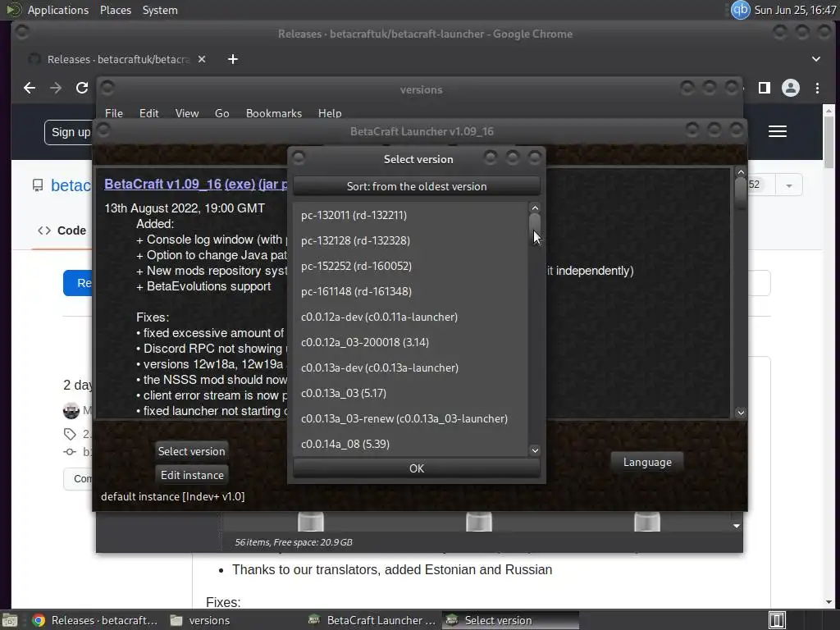The width and height of the screenshot is (840, 630).
Task: Select version c0.0.12a_03-200018 (3.14)
Action: pyautogui.click(x=410, y=342)
